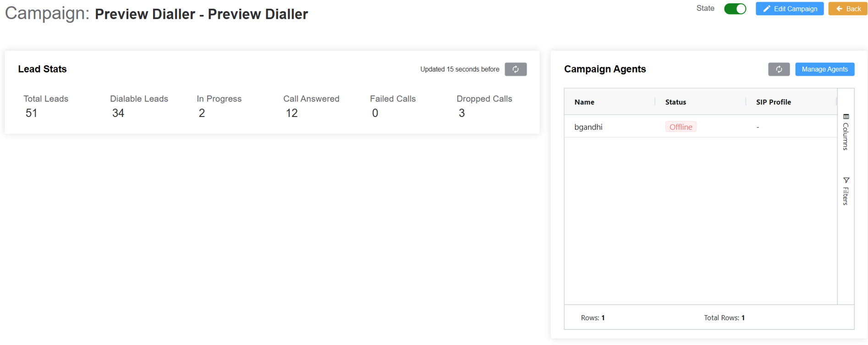Click the Offline status badge
868x345 pixels.
pyautogui.click(x=681, y=127)
